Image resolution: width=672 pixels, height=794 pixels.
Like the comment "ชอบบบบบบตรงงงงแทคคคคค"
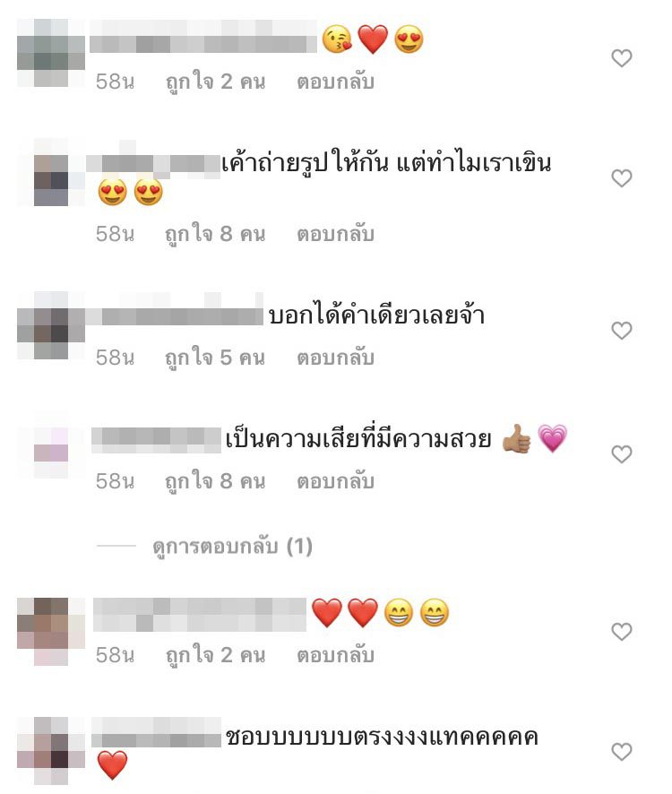[x=621, y=752]
